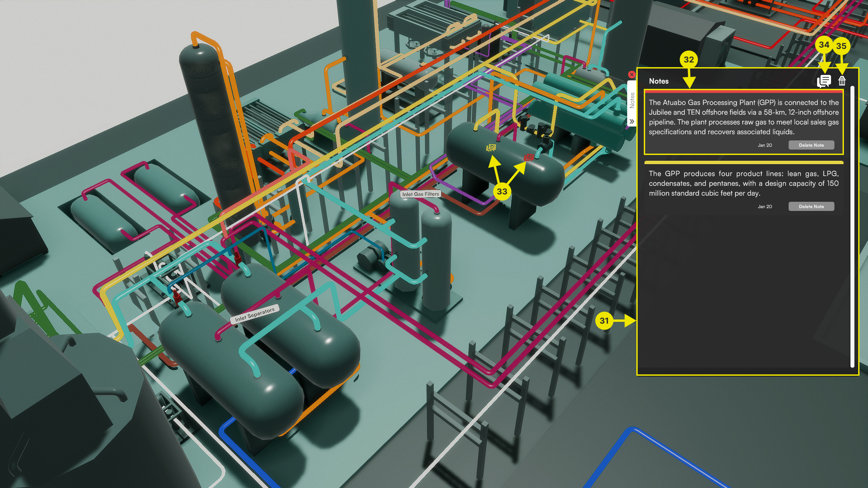Click the Jan 20 date on first note
868x488 pixels.
tap(765, 145)
